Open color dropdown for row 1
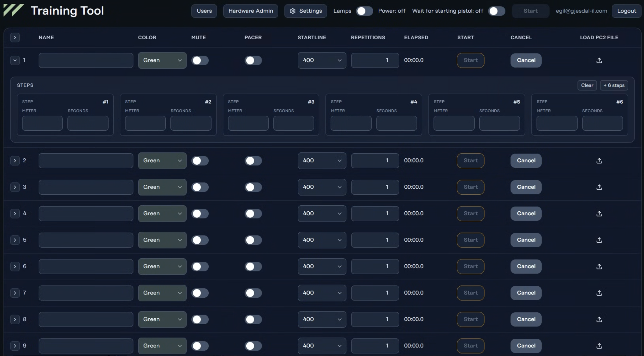644x356 pixels. [162, 60]
